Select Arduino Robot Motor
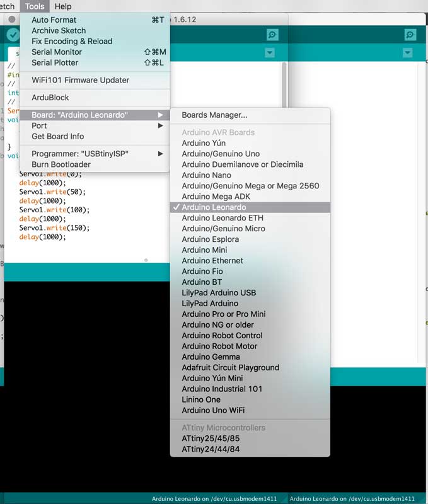 [250, 346]
